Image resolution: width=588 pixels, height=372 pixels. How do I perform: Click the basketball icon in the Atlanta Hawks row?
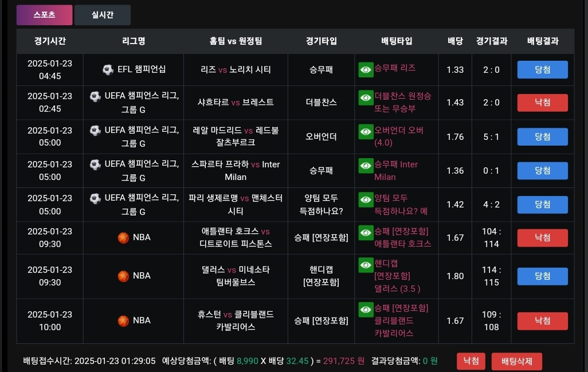(123, 237)
